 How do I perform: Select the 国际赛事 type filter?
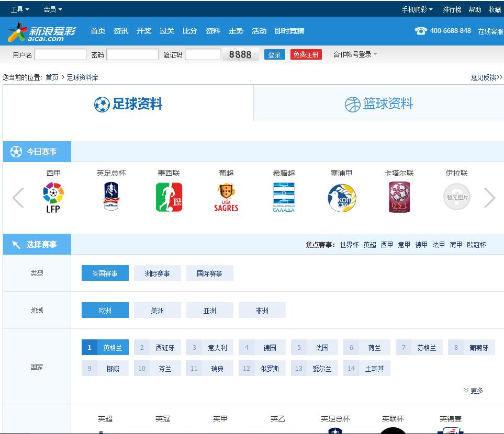coord(210,273)
